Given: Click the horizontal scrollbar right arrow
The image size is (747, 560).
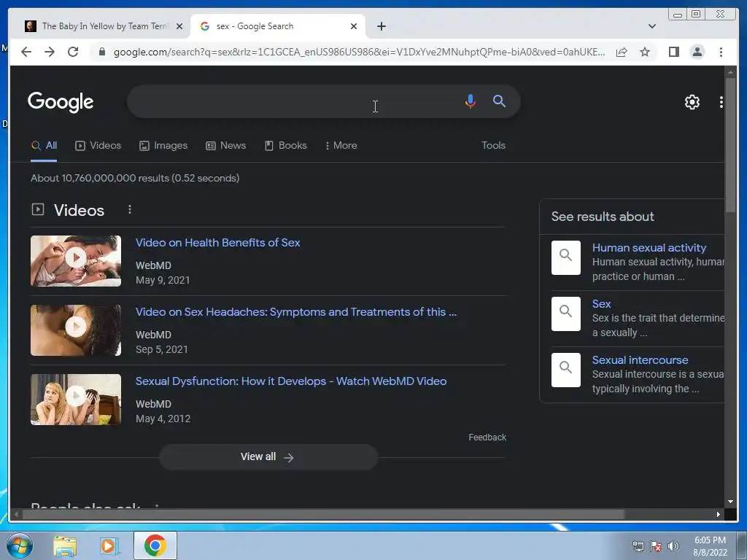Looking at the screenshot, I should [x=719, y=514].
